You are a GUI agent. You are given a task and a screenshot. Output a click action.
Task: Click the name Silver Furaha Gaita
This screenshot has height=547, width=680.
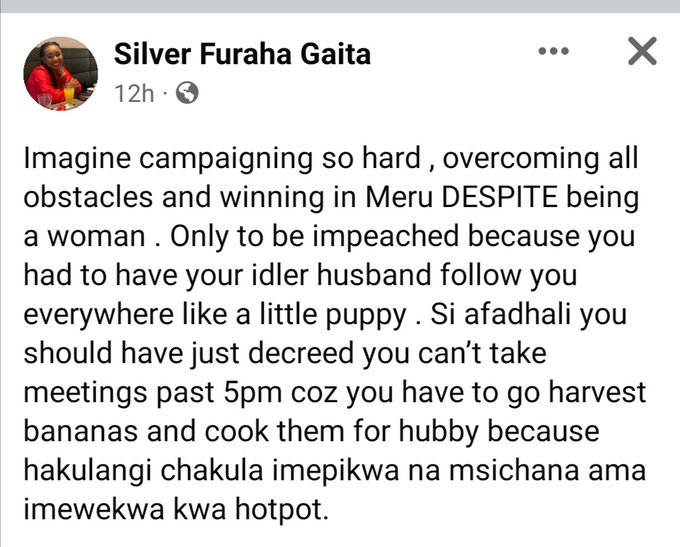[x=242, y=54]
